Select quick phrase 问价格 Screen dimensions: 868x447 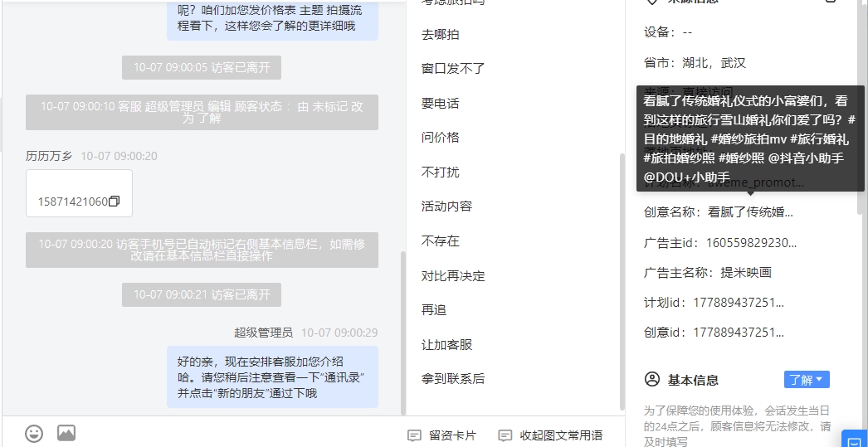[x=441, y=138]
